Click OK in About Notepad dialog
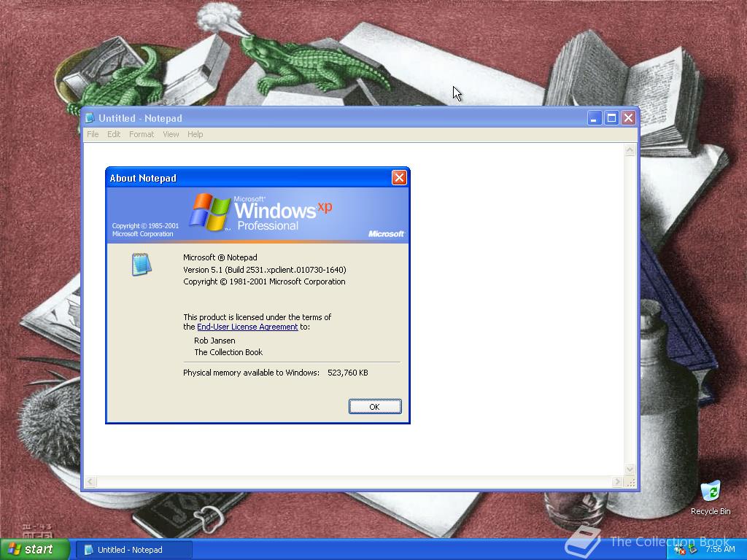 tap(375, 407)
